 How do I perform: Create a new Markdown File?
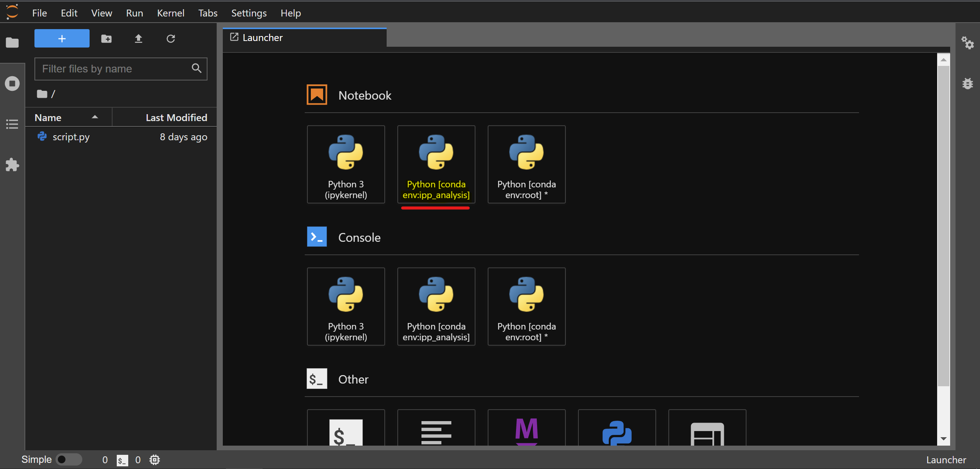[527, 428]
